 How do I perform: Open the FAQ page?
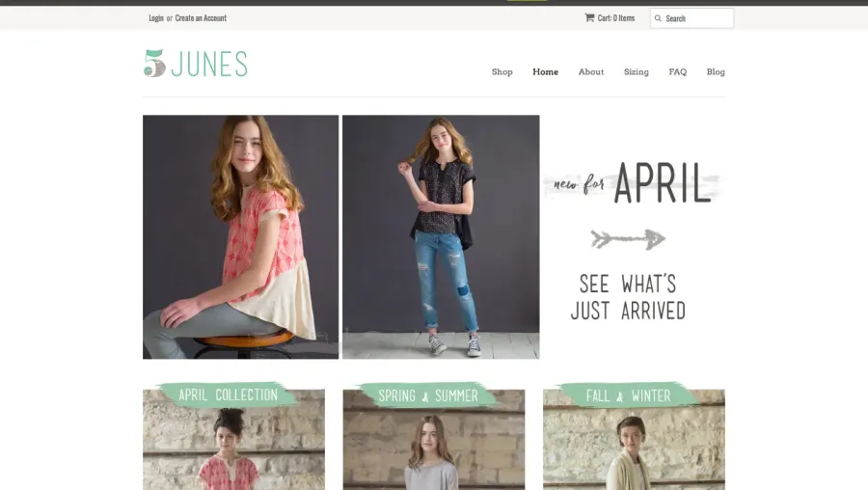[678, 72]
